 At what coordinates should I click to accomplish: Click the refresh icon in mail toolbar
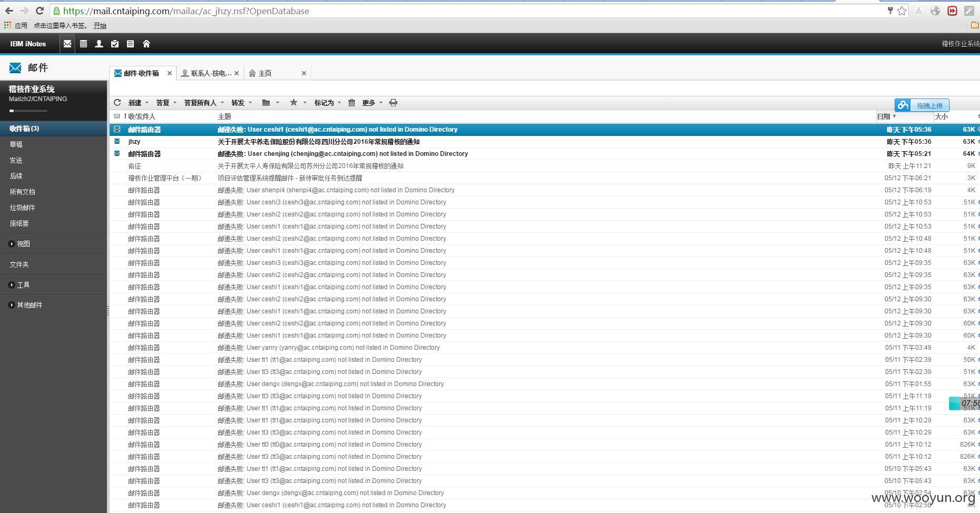pos(117,103)
